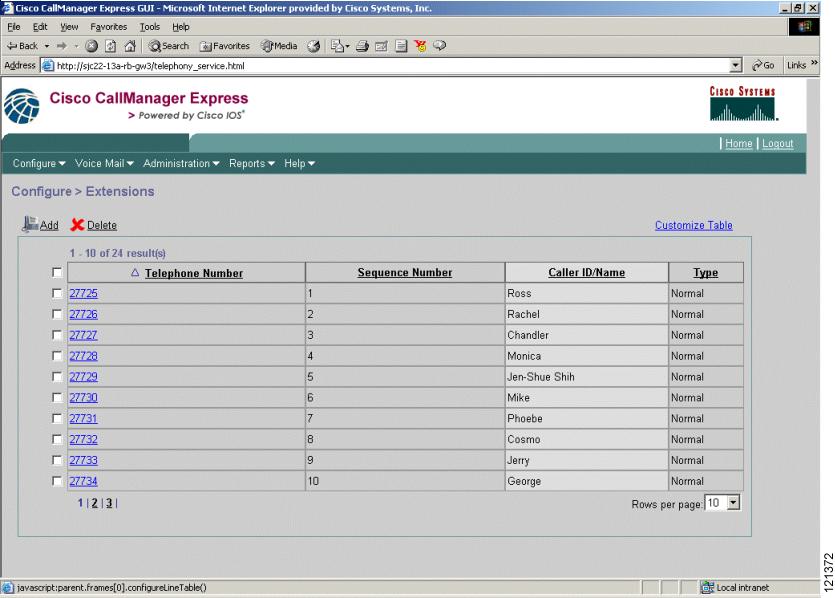Open the Customize Table link
Viewport: 835px width, 598px height.
point(693,225)
